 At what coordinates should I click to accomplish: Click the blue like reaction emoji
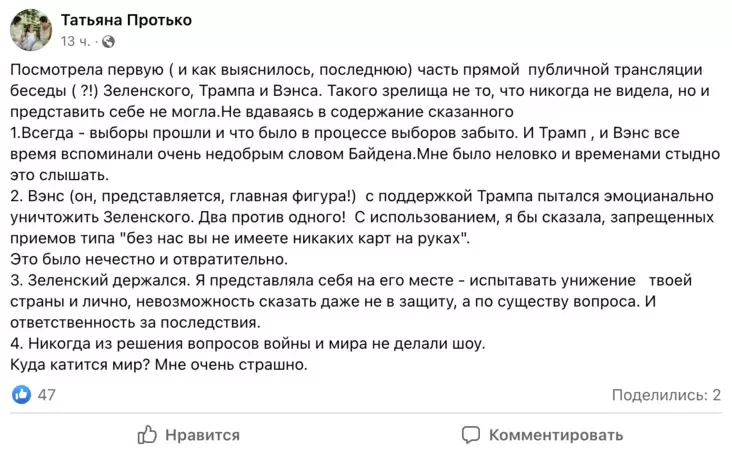(21, 394)
